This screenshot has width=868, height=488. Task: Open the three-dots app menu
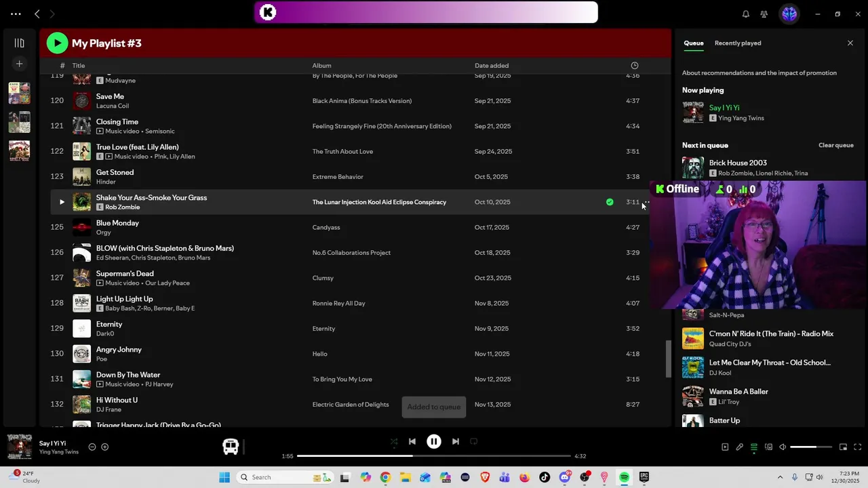tap(16, 14)
